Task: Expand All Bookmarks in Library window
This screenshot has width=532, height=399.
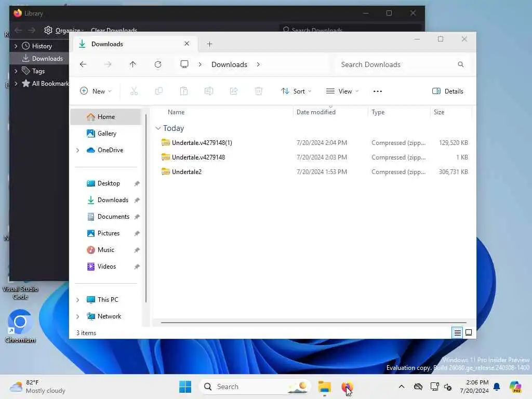Action: click(x=16, y=84)
